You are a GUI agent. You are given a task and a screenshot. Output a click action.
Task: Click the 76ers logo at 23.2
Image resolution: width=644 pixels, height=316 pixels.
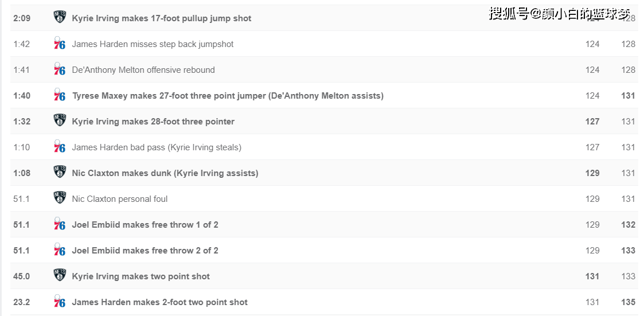tap(60, 301)
